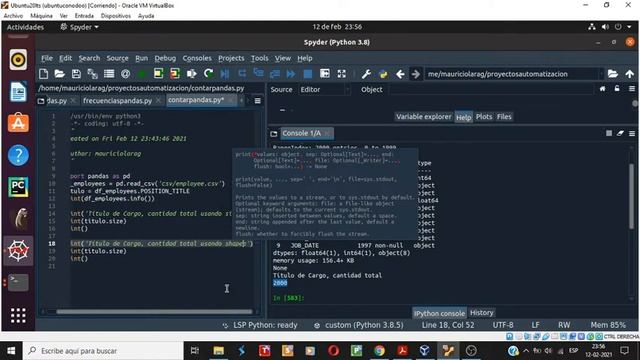Image resolution: width=640 pixels, height=360 pixels.
Task: Switch to the frecuenciaspandas.py tab
Action: click(118, 101)
